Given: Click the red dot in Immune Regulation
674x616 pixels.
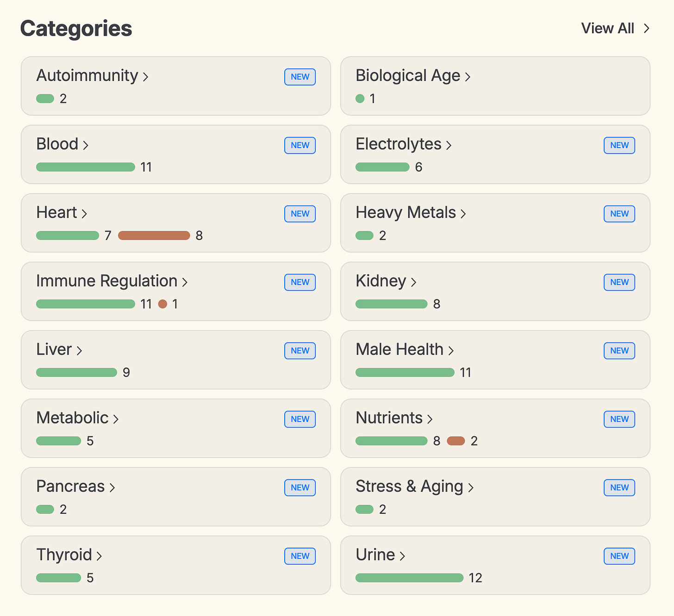Looking at the screenshot, I should [162, 304].
